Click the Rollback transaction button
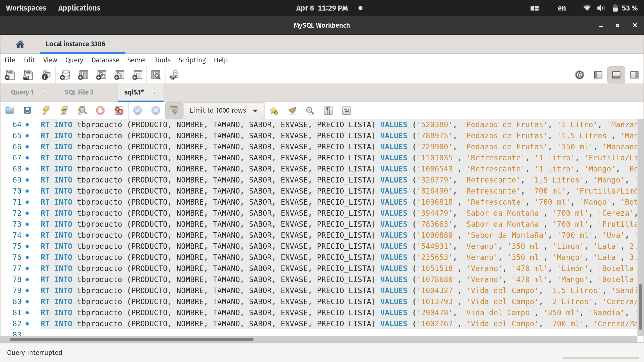The image size is (644, 362). [x=156, y=110]
